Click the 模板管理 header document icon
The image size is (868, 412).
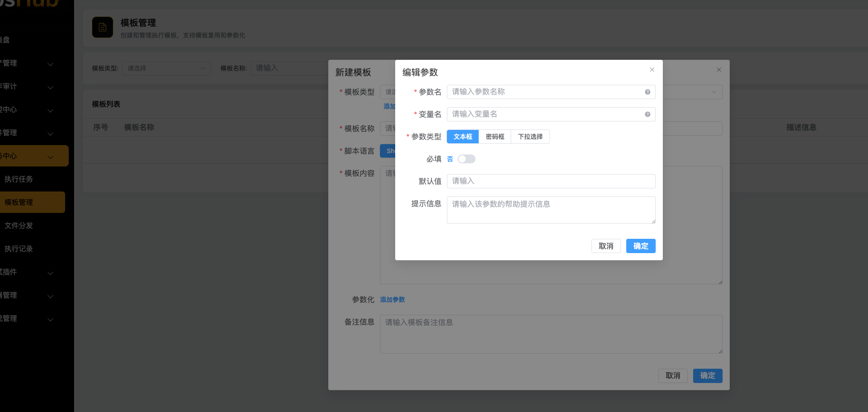pos(102,27)
